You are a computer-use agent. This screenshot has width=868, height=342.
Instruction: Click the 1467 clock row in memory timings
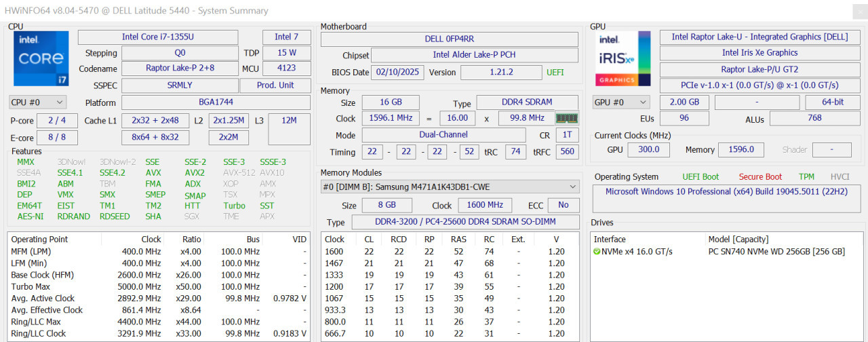(450, 263)
